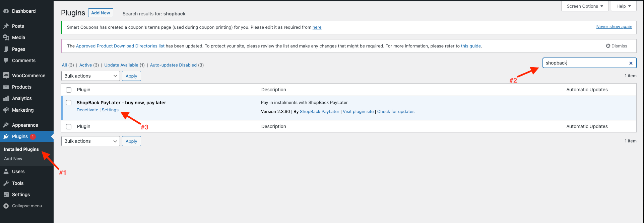The height and width of the screenshot is (223, 644).
Task: Toggle select-all checkbox in table header
Action: pos(69,90)
